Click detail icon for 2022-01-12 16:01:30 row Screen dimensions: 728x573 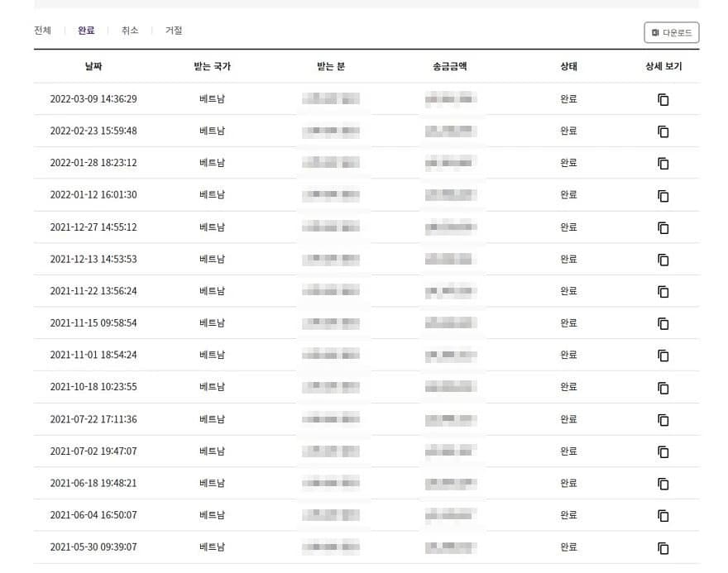pos(663,196)
